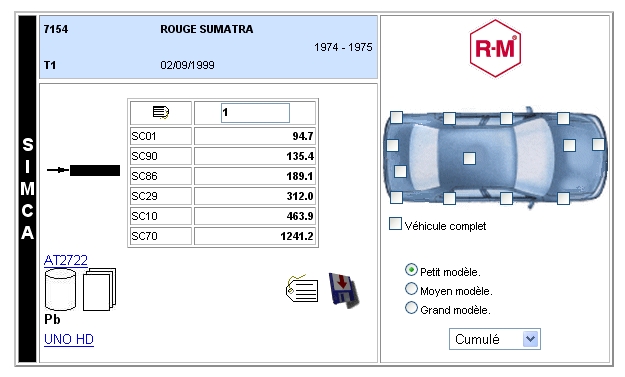
Task: Select the car roof center square
Action: 470,158
